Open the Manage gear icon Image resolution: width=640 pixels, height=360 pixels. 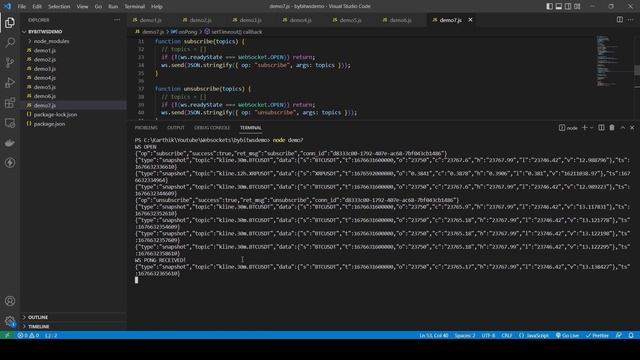coord(10,321)
